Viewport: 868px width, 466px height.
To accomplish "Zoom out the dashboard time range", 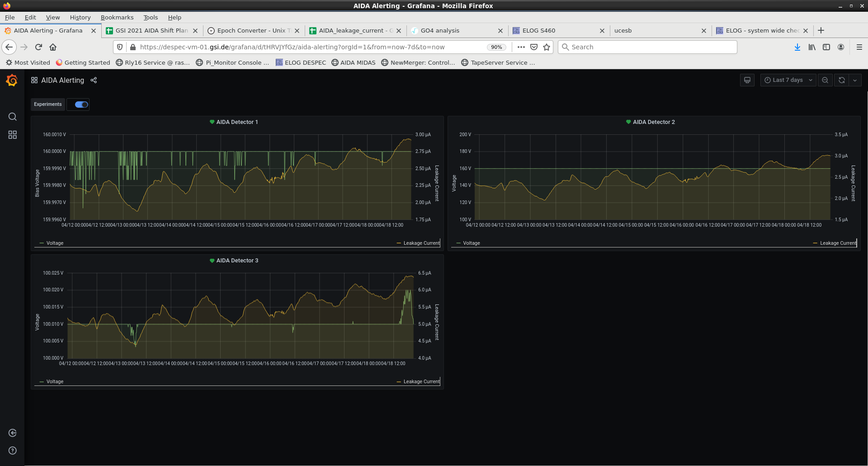I will click(825, 80).
